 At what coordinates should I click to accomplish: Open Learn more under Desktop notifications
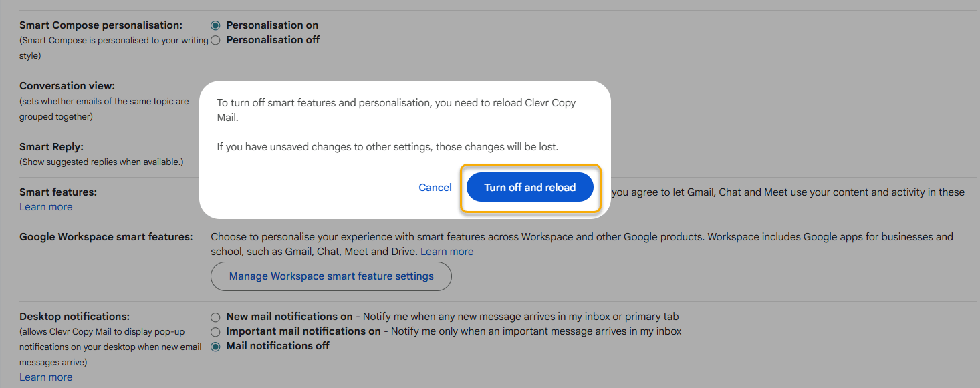[x=45, y=377]
